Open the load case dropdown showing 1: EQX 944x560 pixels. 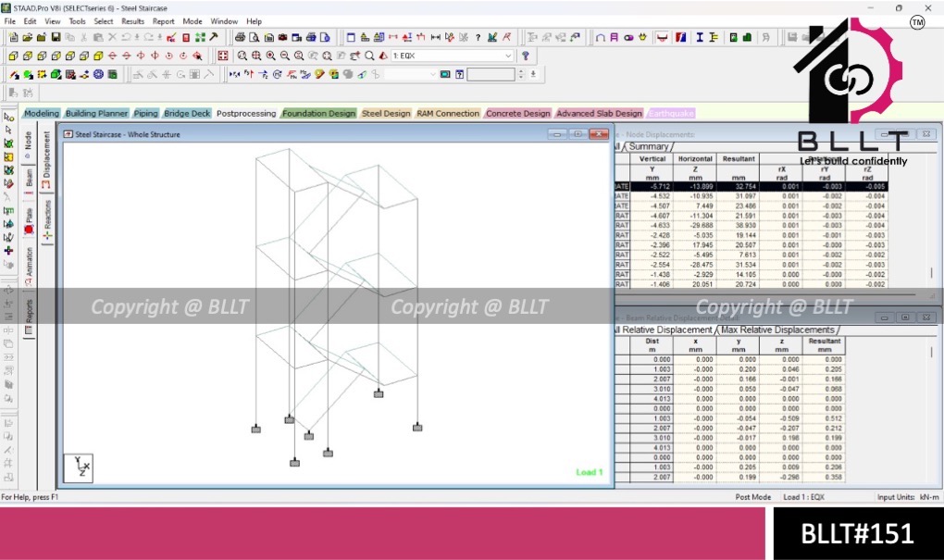pyautogui.click(x=453, y=56)
